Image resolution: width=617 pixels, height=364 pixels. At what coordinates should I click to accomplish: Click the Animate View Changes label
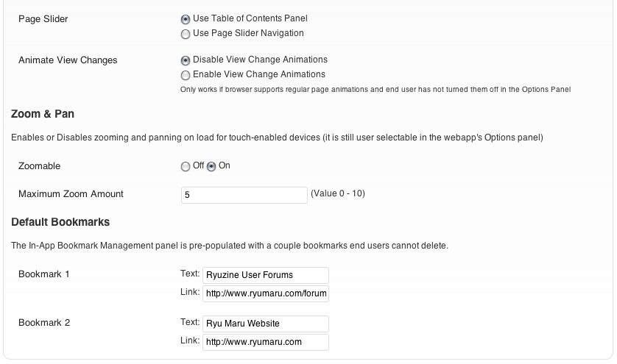68,60
